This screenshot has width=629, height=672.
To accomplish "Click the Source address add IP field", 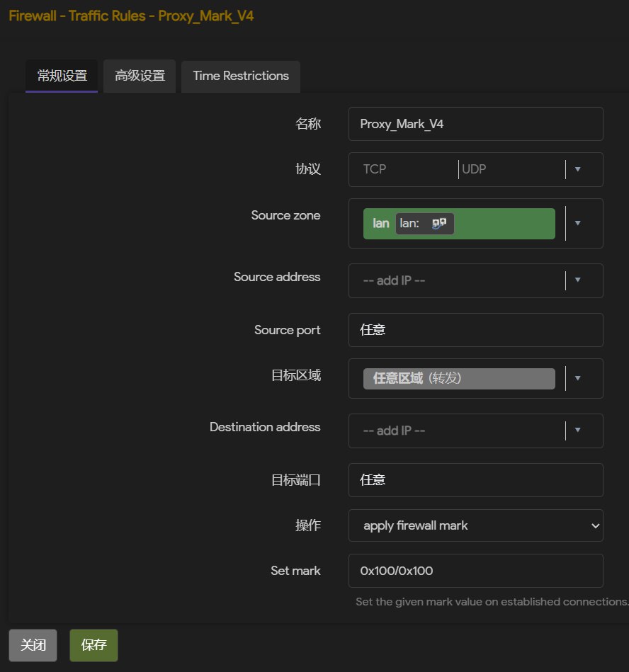I will [x=457, y=280].
